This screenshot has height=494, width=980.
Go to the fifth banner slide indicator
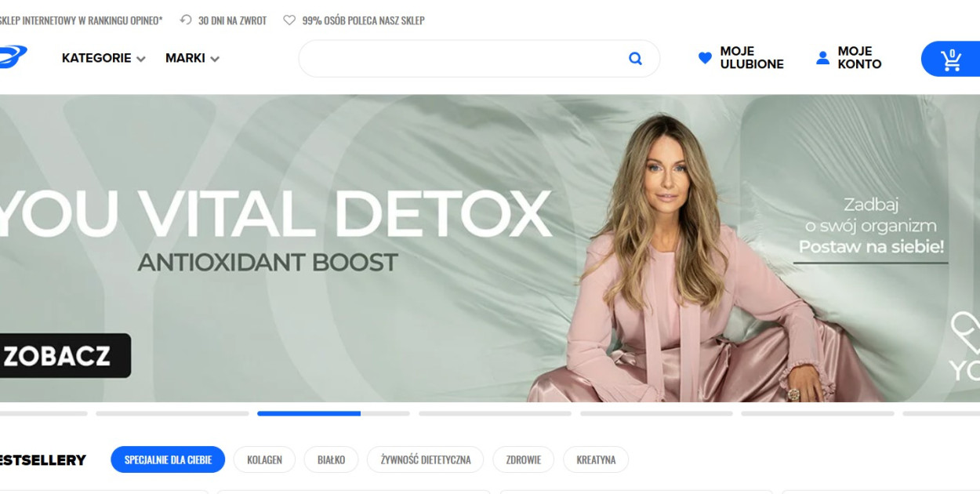tap(656, 413)
